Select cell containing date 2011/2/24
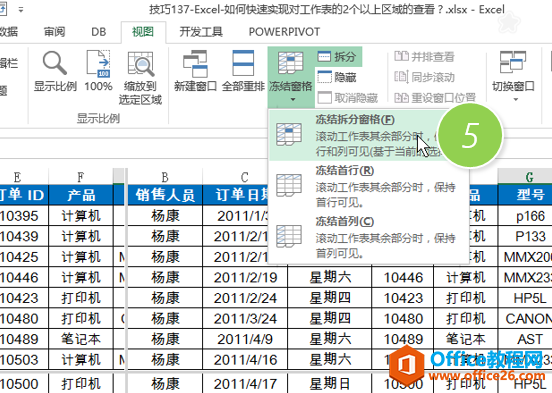 [245, 298]
